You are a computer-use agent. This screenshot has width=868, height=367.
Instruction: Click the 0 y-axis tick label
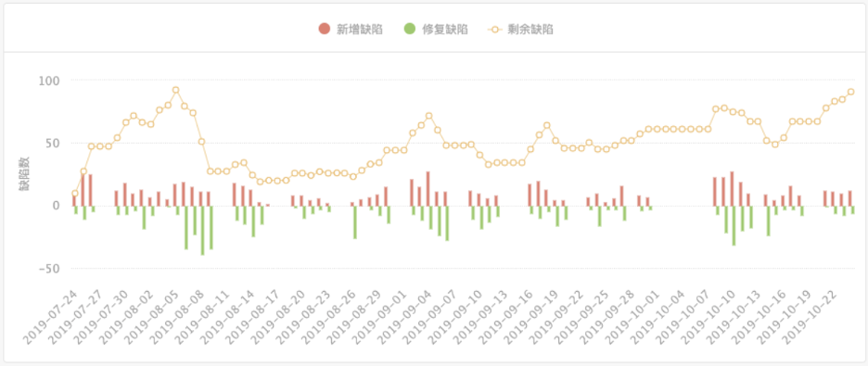point(56,206)
